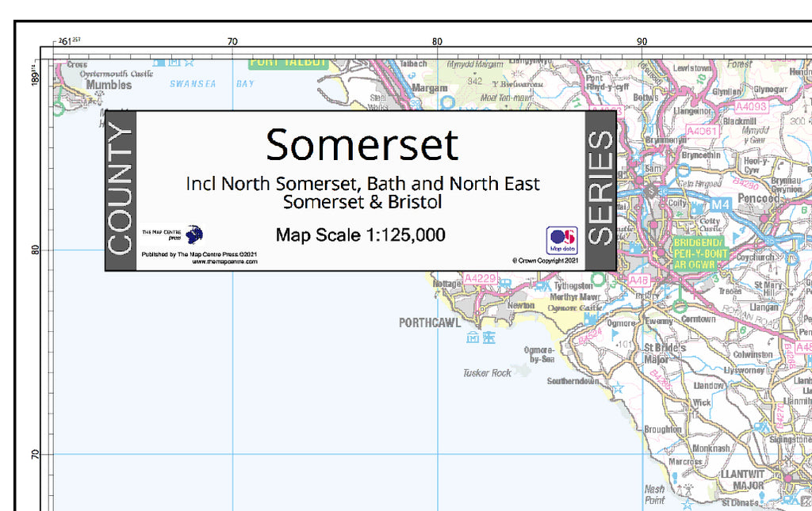The image size is (812, 511).
Task: Open the www.themapcentre.com website link
Action: coord(224,261)
